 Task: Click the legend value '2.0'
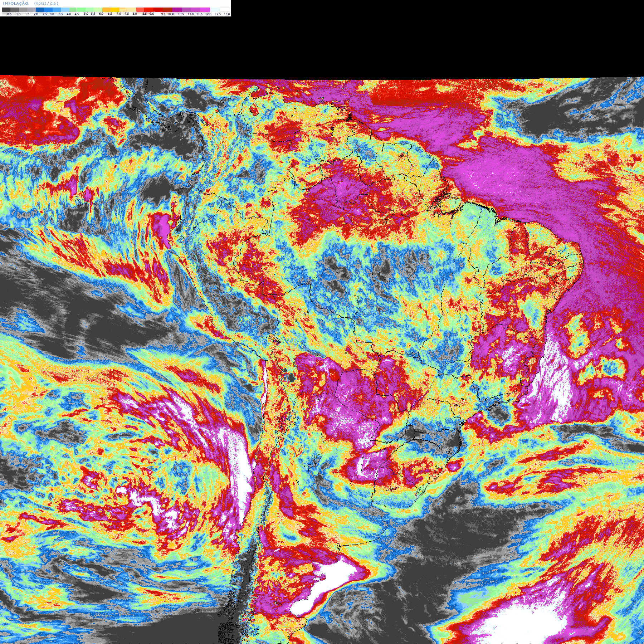36,14
